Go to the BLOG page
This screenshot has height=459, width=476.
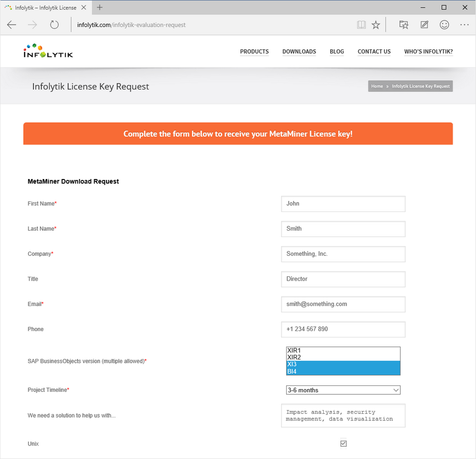click(337, 52)
